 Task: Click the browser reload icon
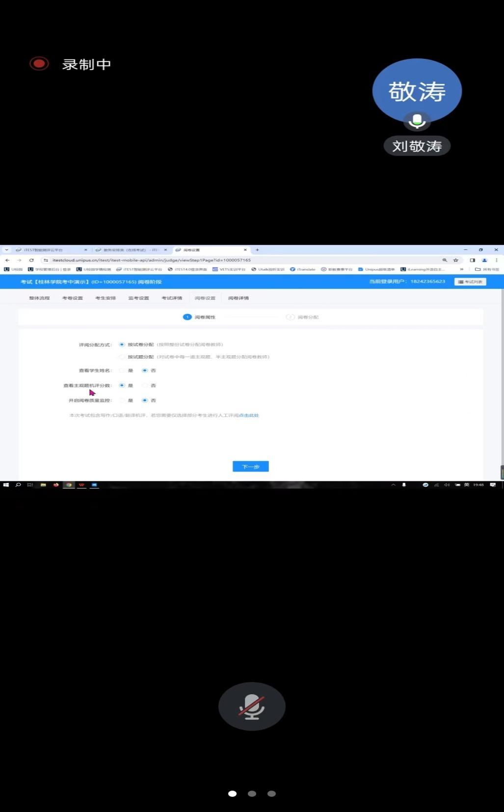[x=31, y=260]
